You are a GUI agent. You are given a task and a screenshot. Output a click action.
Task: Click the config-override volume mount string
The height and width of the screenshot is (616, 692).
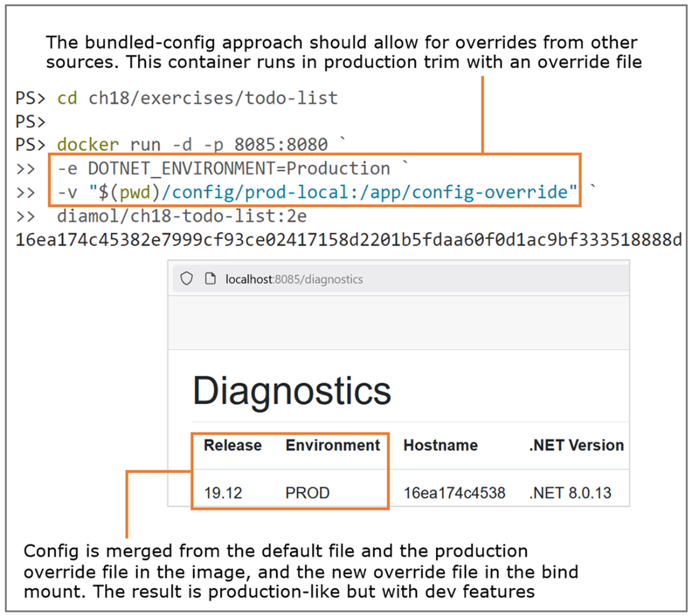tap(333, 193)
